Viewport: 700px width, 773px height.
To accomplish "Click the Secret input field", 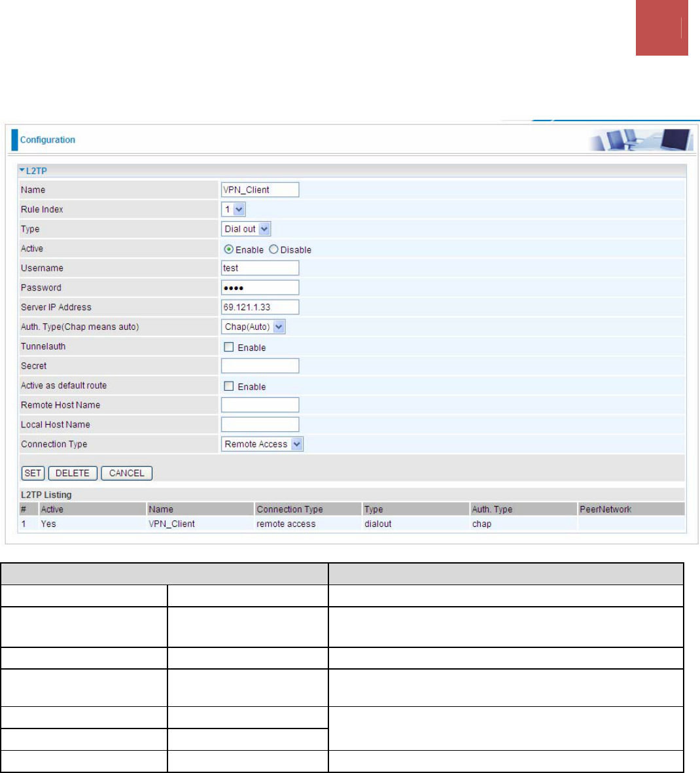I will coord(260,366).
